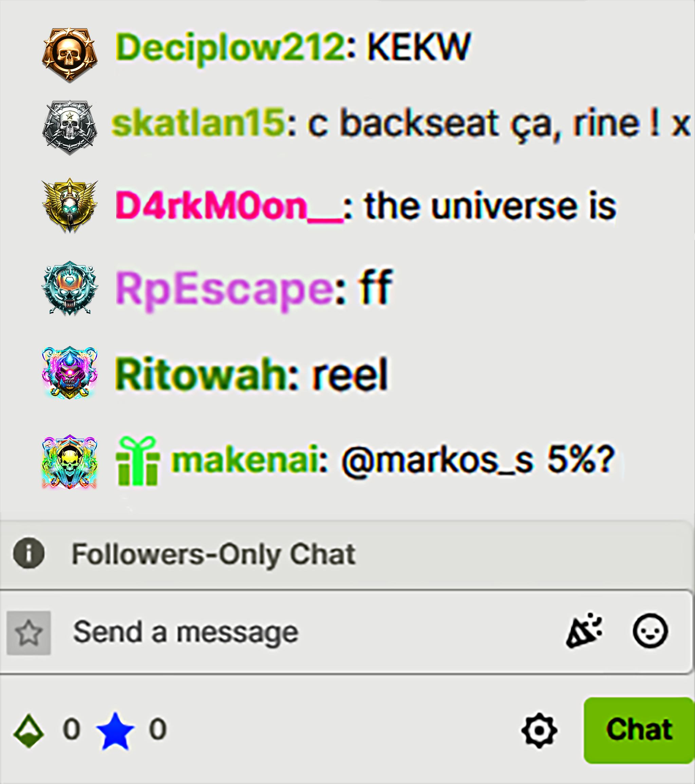Click the purple neon skull badge beside Ritowah
Screen dimensions: 695x784
point(70,373)
